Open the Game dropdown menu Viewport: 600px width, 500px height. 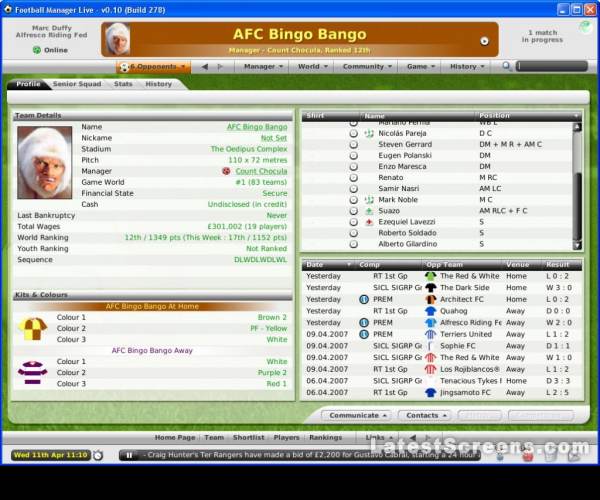coord(421,67)
